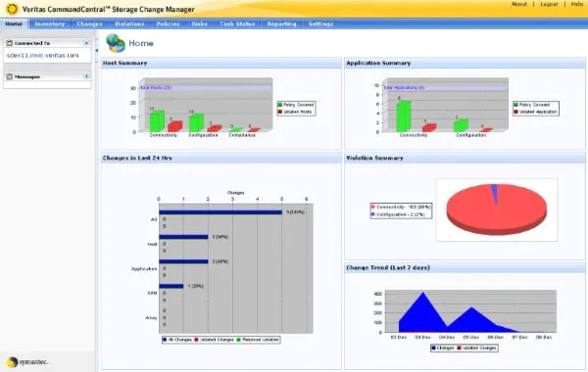Click the All changes bar

(220, 212)
